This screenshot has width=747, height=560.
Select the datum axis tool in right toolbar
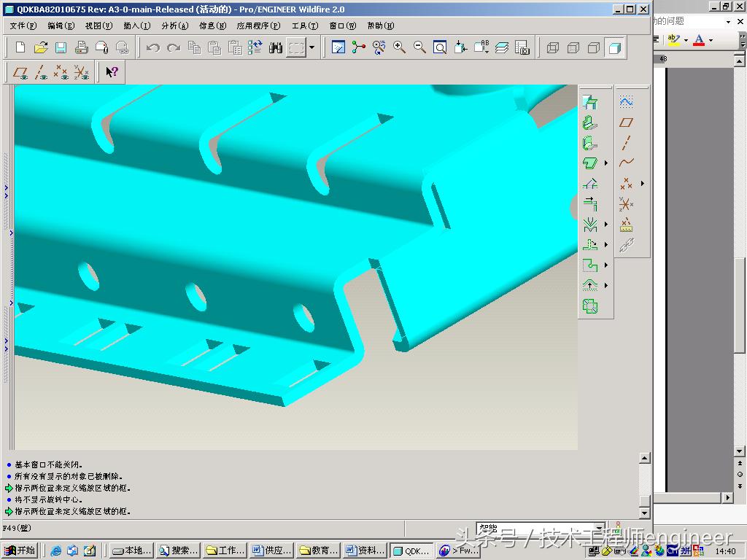click(x=626, y=143)
